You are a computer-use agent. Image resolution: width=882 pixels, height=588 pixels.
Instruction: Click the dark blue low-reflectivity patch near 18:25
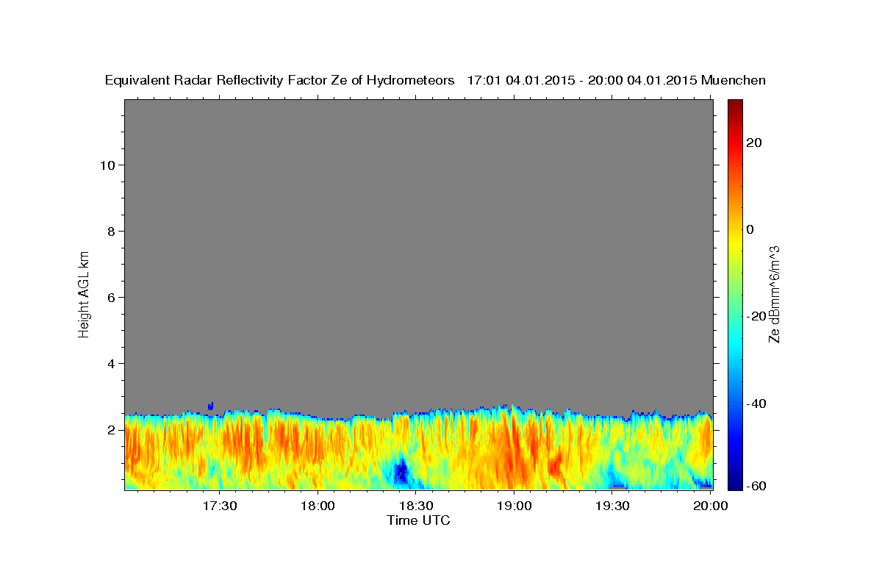click(x=401, y=471)
